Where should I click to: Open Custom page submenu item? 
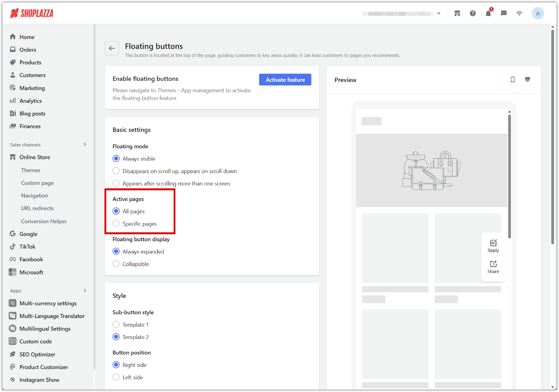[37, 183]
